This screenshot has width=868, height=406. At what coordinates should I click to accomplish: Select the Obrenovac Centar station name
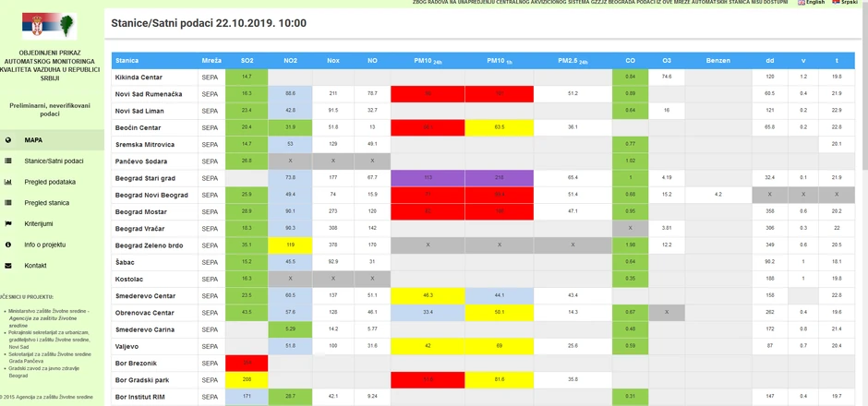tap(144, 313)
